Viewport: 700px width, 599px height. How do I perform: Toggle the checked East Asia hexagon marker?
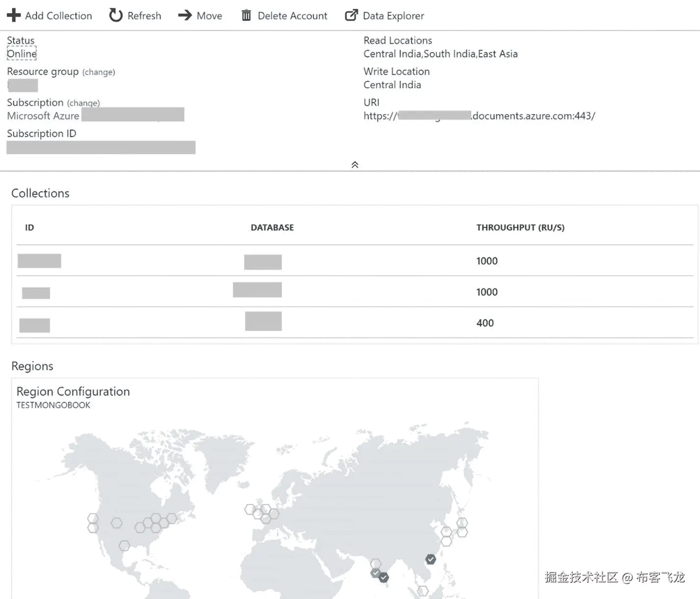coord(431,559)
